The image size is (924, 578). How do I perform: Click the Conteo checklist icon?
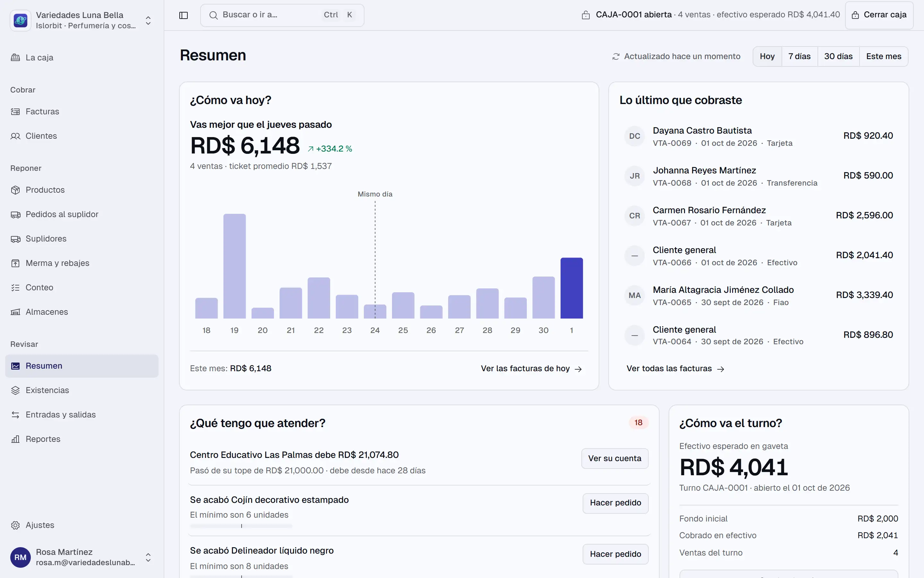(15, 288)
